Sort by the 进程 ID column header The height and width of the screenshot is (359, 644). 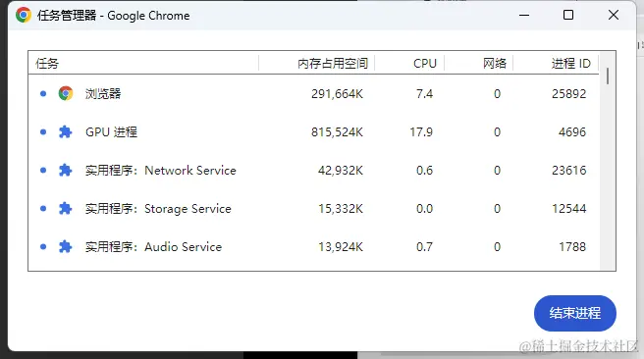pyautogui.click(x=556, y=63)
